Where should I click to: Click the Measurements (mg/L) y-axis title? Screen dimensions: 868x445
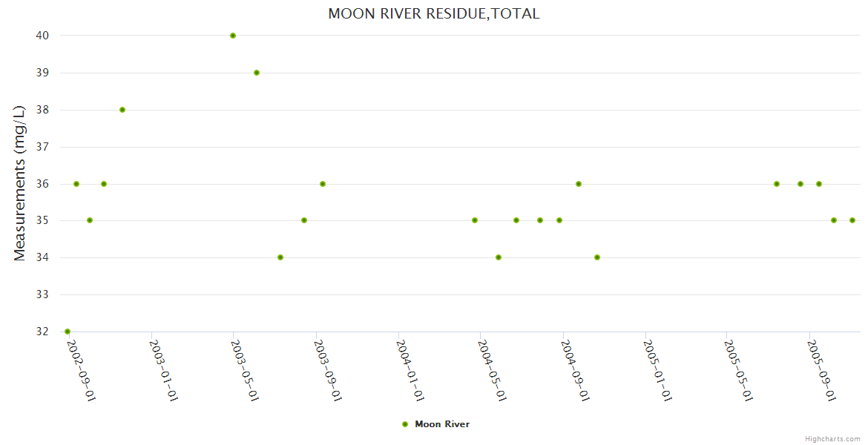[20, 182]
